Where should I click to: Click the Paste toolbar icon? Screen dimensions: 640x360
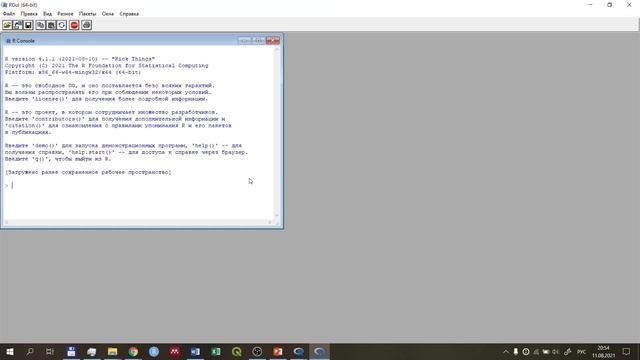[51, 25]
